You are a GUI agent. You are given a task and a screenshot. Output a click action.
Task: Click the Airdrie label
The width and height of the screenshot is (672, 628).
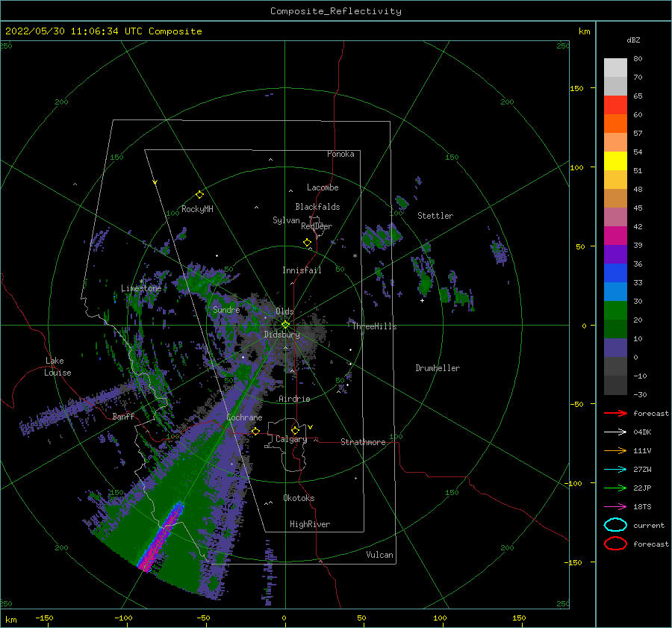[x=294, y=399]
